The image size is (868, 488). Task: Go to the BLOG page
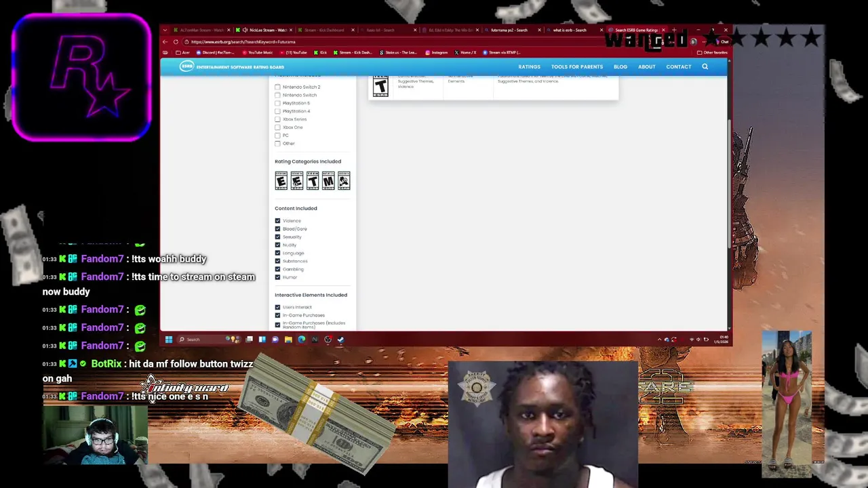pyautogui.click(x=620, y=67)
